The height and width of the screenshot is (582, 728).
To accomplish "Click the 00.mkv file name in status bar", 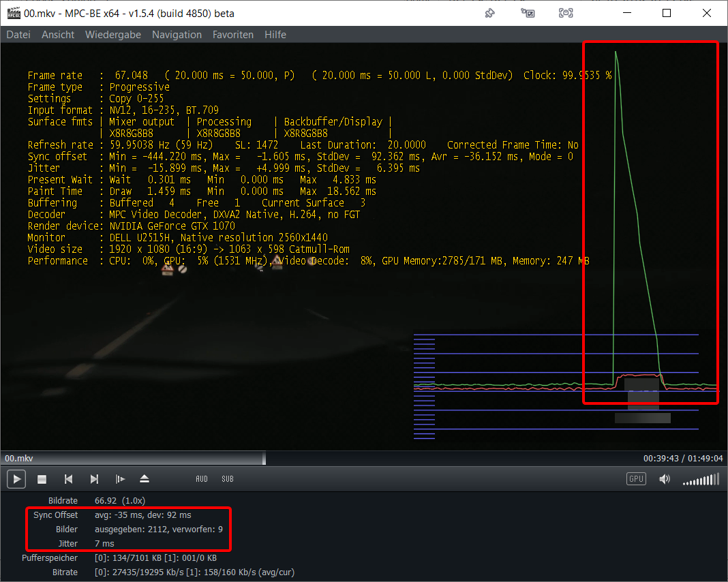I will (x=19, y=459).
